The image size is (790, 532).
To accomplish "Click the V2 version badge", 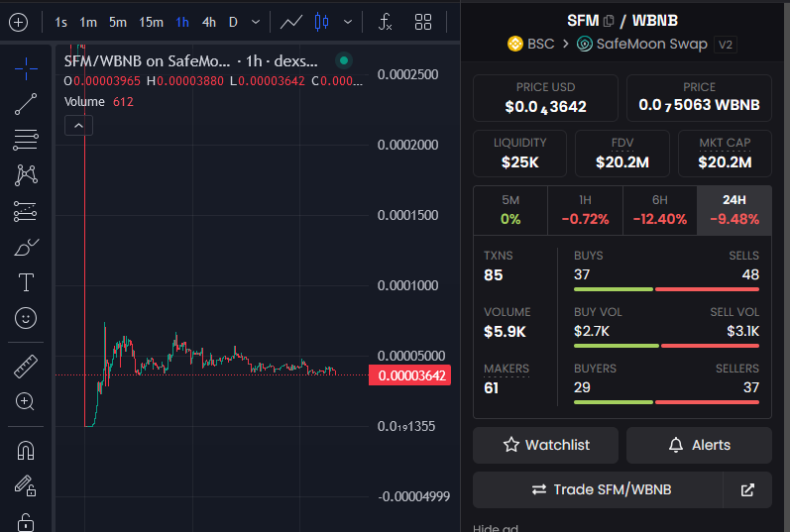I will pyautogui.click(x=726, y=45).
